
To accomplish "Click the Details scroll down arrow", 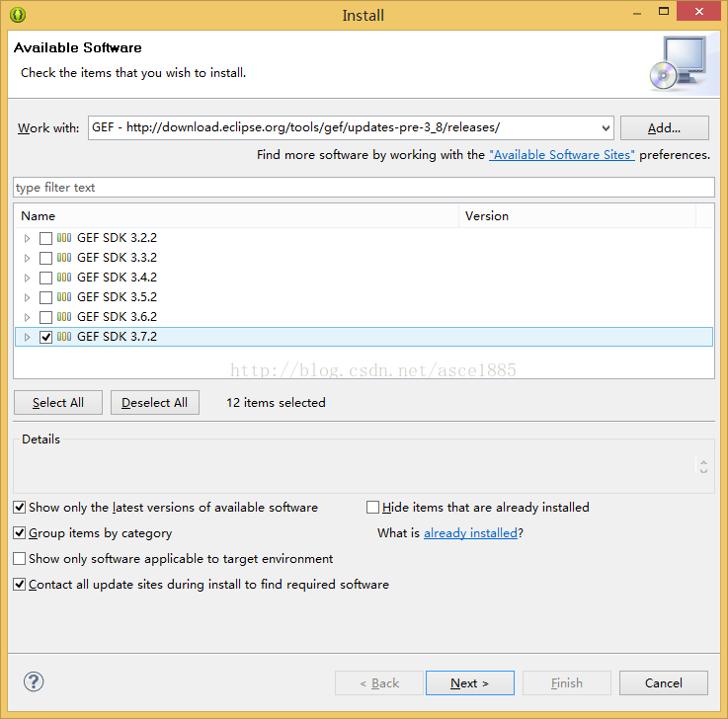I will [x=703, y=470].
